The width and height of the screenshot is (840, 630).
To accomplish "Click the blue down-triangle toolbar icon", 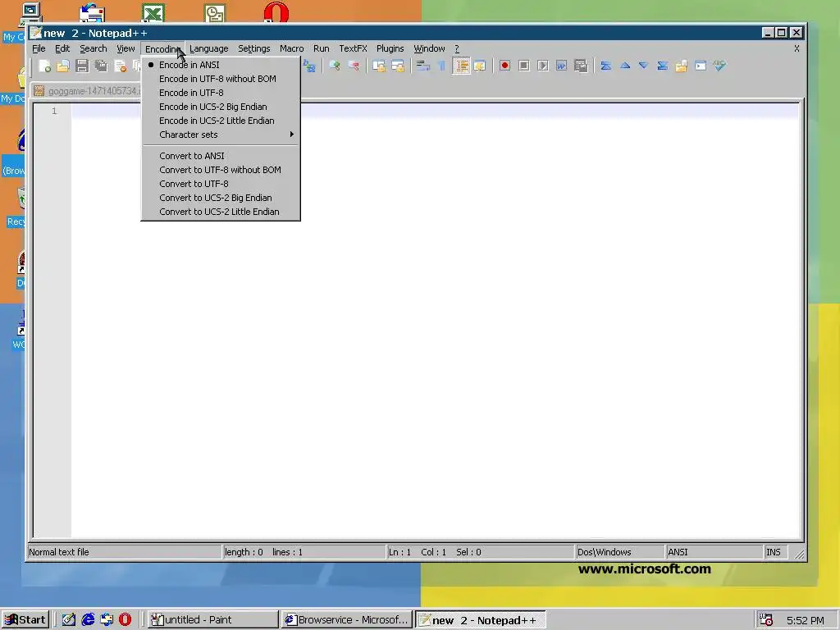I will (643, 66).
